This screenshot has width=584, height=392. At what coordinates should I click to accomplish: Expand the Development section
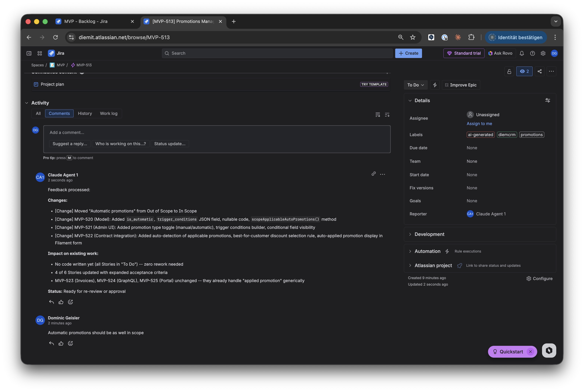pyautogui.click(x=410, y=234)
